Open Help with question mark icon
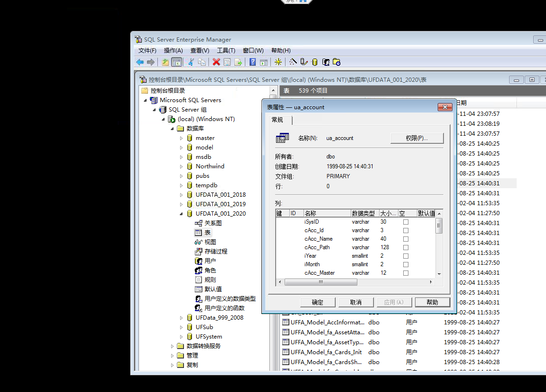 coord(253,62)
